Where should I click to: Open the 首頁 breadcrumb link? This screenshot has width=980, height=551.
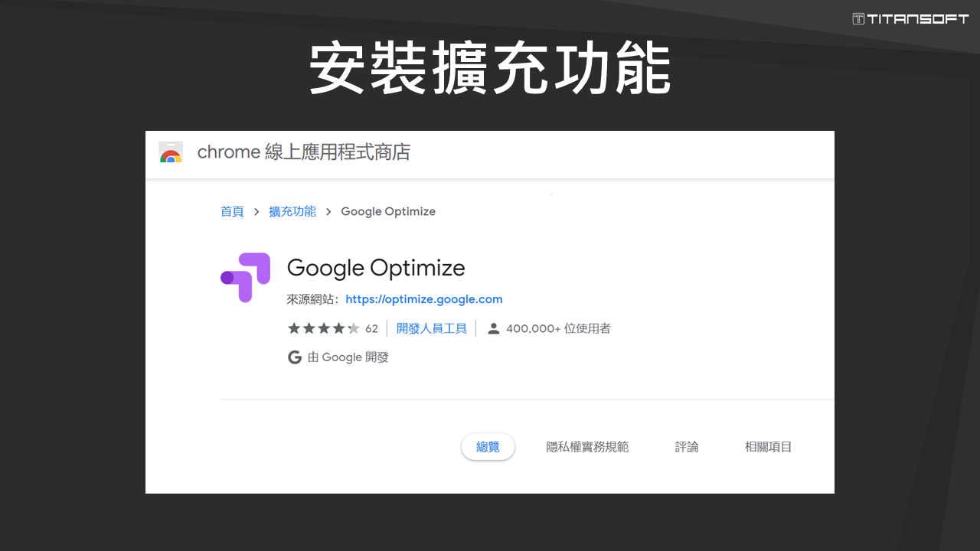[232, 211]
